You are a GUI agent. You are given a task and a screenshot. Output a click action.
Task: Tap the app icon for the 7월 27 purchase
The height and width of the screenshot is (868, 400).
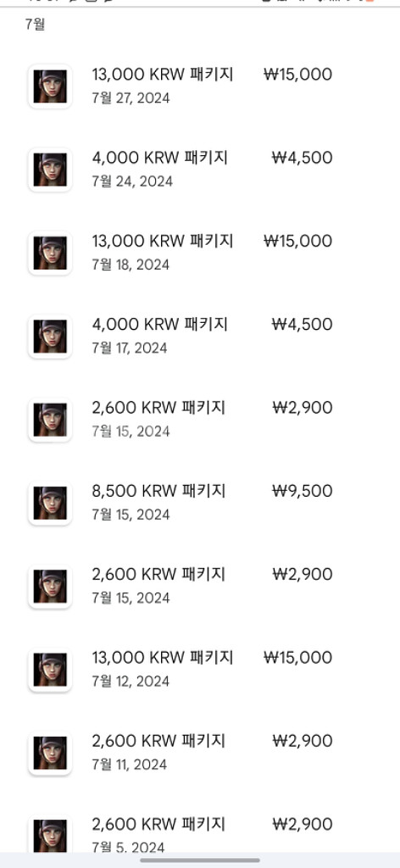[50, 86]
